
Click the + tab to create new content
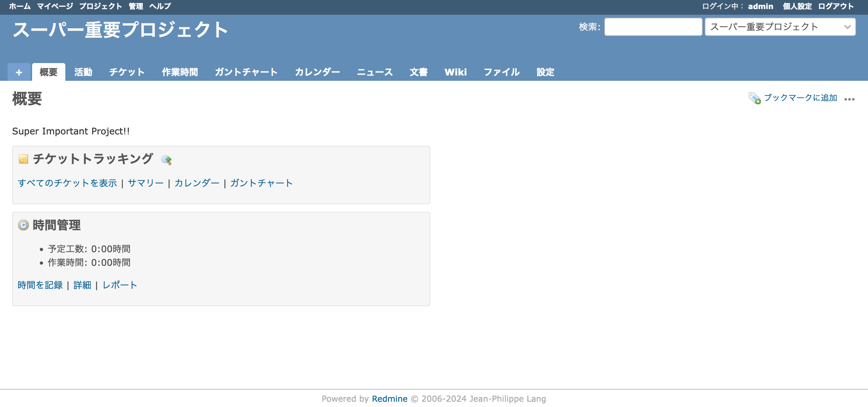tap(19, 72)
